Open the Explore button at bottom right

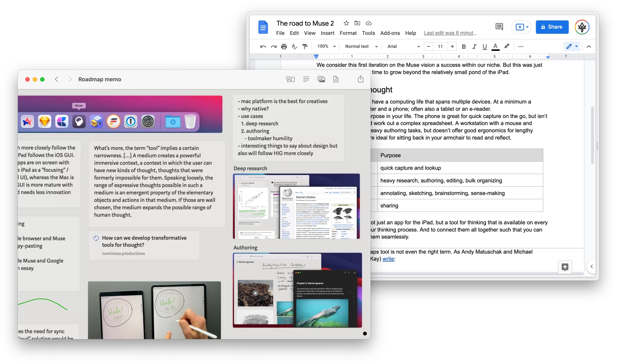(565, 267)
